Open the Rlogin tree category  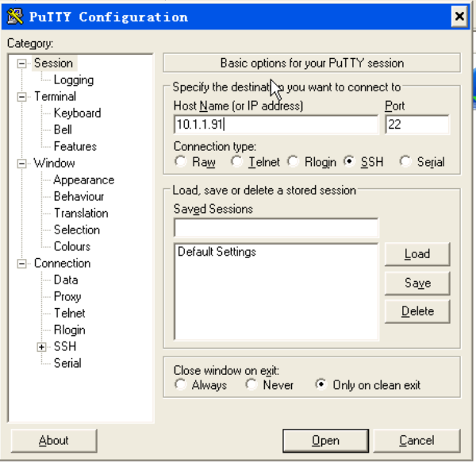click(70, 330)
